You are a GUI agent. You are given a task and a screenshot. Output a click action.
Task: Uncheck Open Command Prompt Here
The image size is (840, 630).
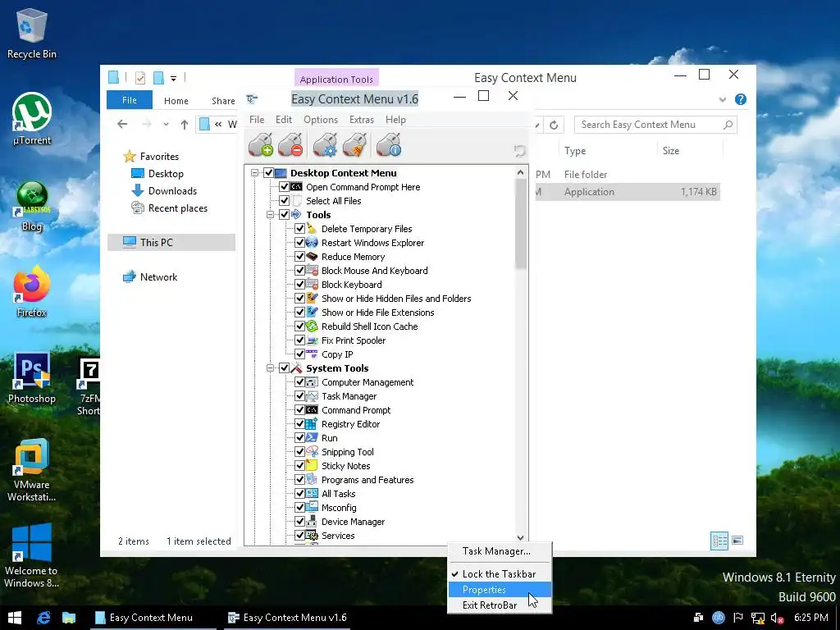coord(285,187)
